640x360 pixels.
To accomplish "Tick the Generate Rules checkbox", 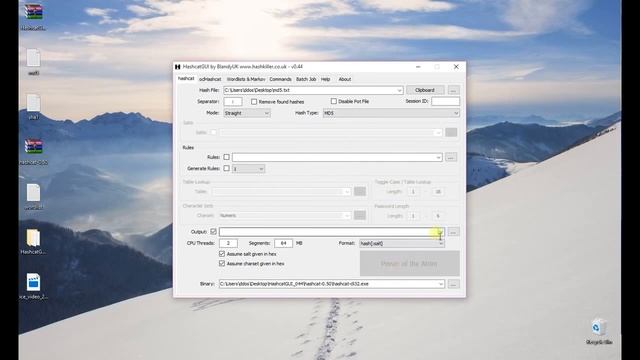I will [x=227, y=168].
